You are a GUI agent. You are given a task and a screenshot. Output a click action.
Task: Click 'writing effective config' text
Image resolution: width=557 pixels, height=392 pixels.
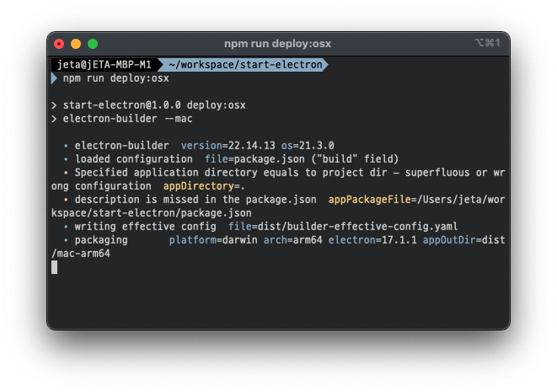(x=145, y=227)
